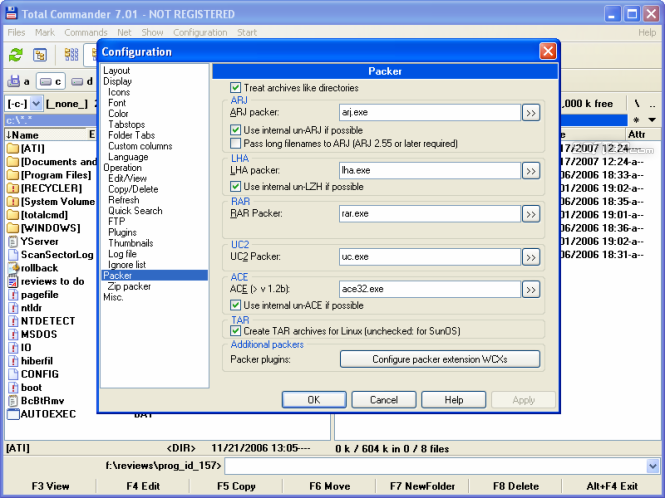Toggle Create TAR archives for Linux
This screenshot has height=498, width=665.
click(235, 331)
